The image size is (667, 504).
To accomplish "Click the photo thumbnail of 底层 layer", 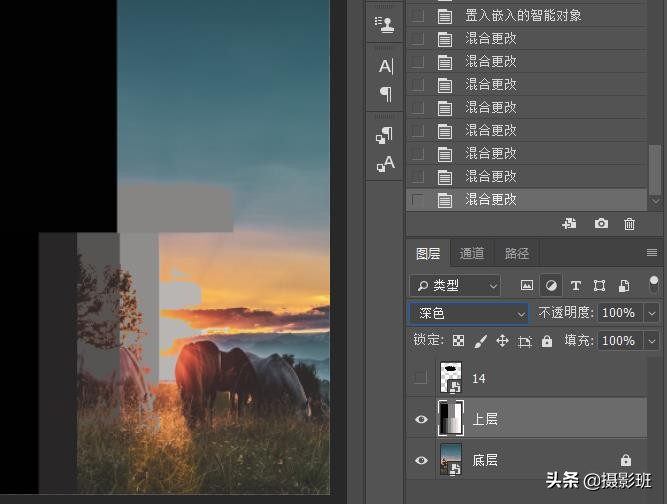I will pyautogui.click(x=450, y=459).
